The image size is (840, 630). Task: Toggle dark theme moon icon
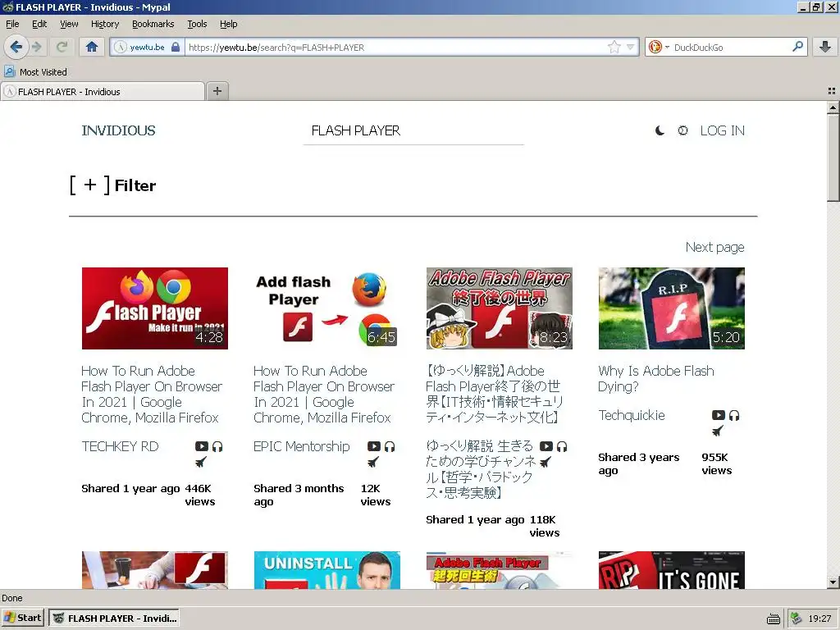(x=660, y=130)
